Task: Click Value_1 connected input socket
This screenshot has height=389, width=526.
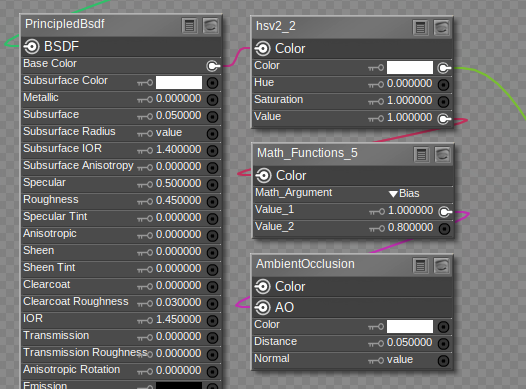Action: (445, 212)
